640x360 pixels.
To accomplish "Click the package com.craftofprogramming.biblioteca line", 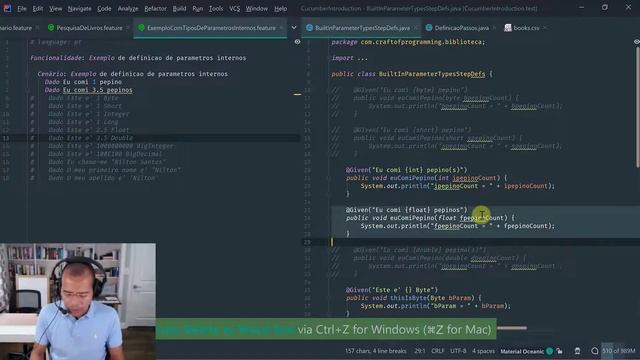I will tap(408, 42).
